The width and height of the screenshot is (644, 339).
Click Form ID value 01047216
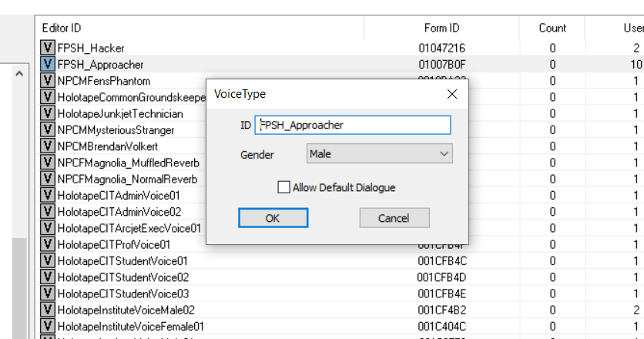pyautogui.click(x=441, y=48)
